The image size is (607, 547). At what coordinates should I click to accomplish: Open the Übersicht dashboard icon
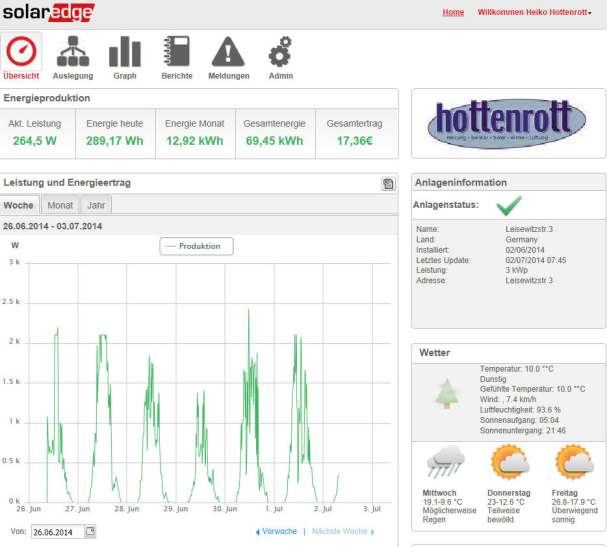22,52
